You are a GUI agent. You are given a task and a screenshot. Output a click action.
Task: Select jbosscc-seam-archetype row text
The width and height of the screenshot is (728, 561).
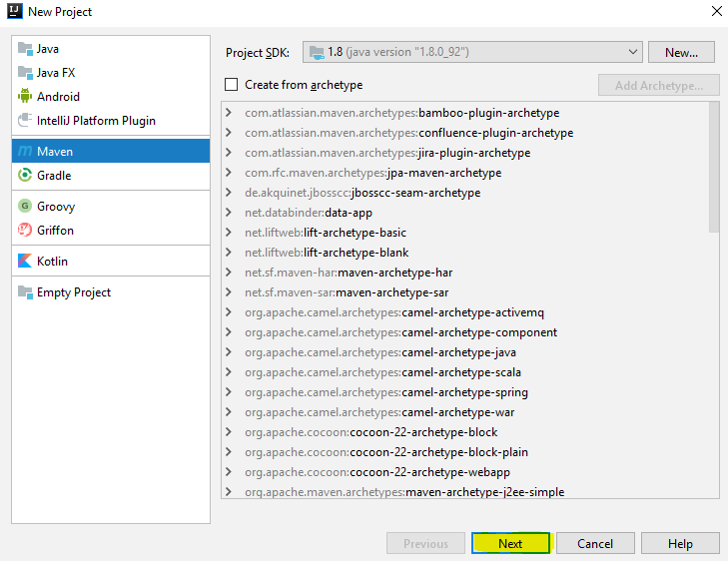coord(363,193)
